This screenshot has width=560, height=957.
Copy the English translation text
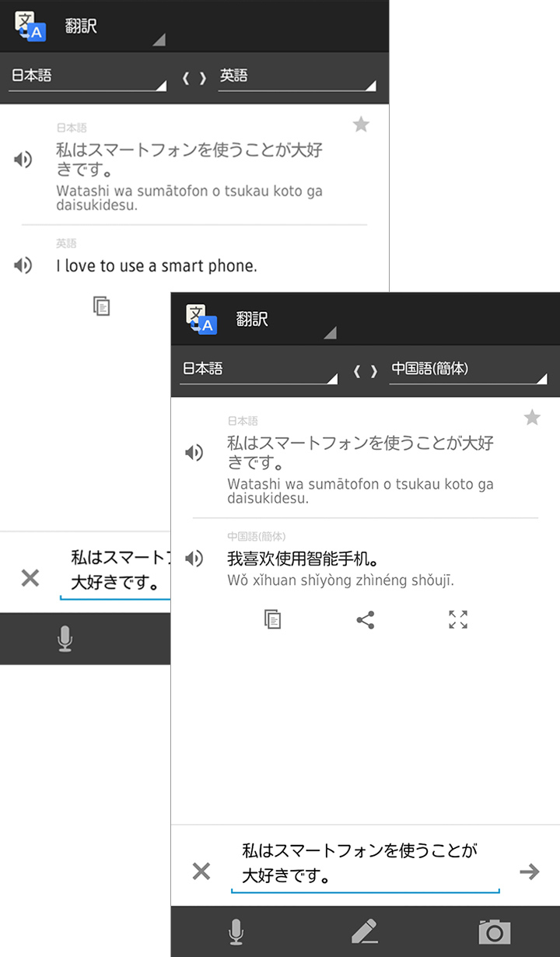tap(101, 306)
